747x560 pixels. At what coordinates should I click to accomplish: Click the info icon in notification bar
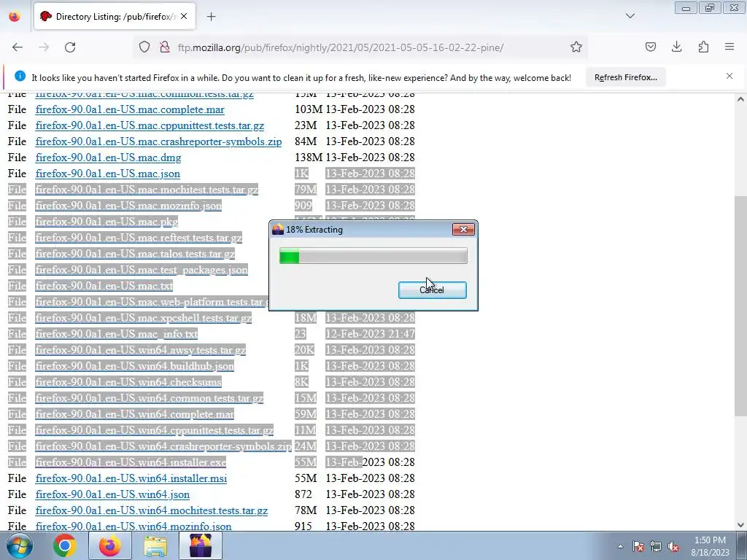click(20, 76)
